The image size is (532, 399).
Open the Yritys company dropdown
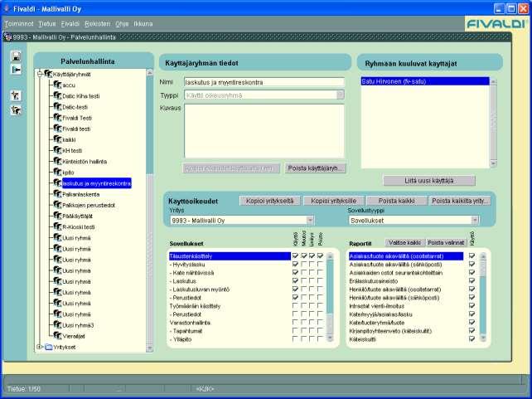(x=310, y=221)
